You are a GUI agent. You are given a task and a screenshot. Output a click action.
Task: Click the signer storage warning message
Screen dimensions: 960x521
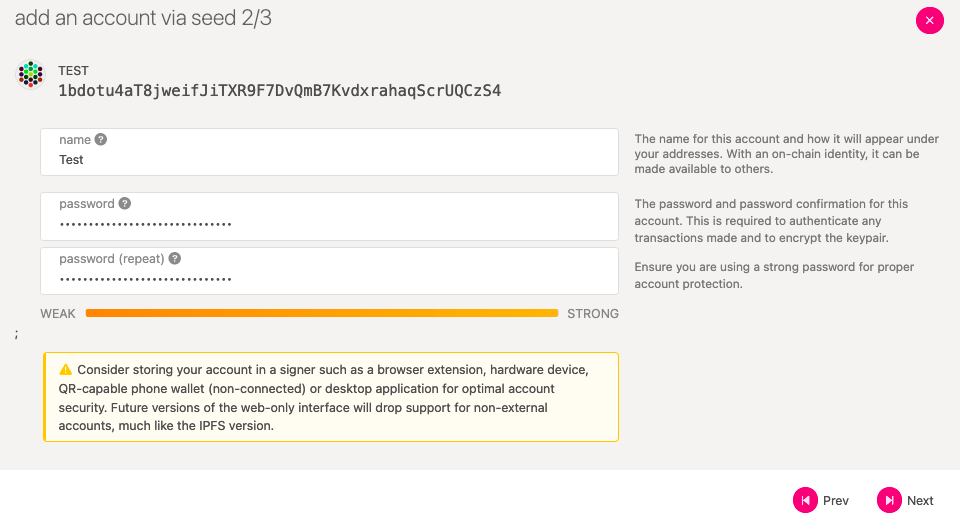(331, 397)
